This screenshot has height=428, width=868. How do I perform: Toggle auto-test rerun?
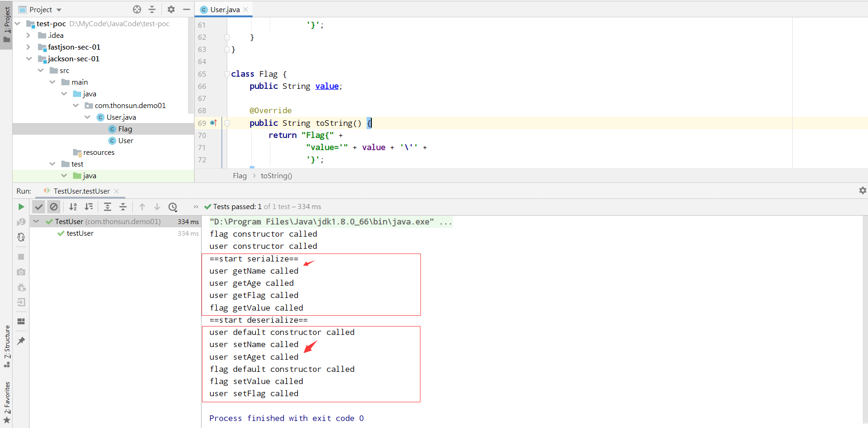[x=21, y=237]
